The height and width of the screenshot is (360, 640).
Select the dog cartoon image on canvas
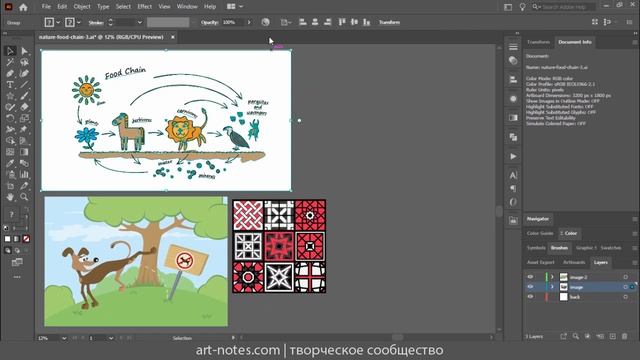tap(136, 261)
